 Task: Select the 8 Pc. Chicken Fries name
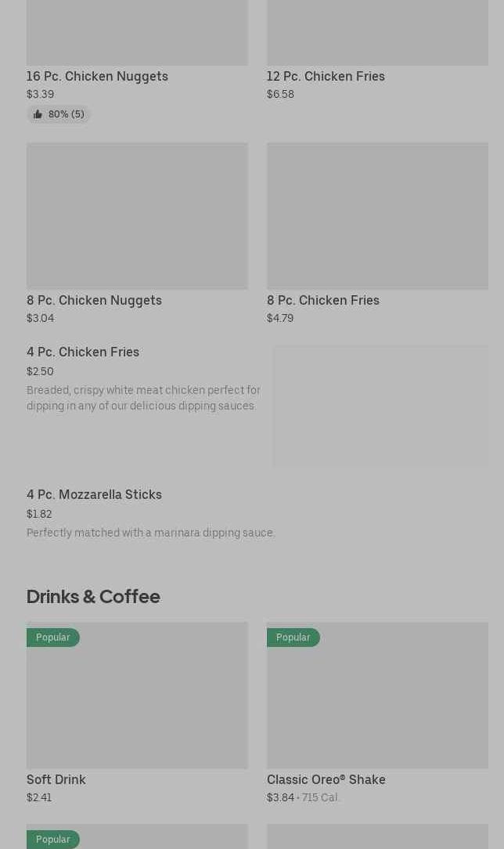[x=322, y=300]
